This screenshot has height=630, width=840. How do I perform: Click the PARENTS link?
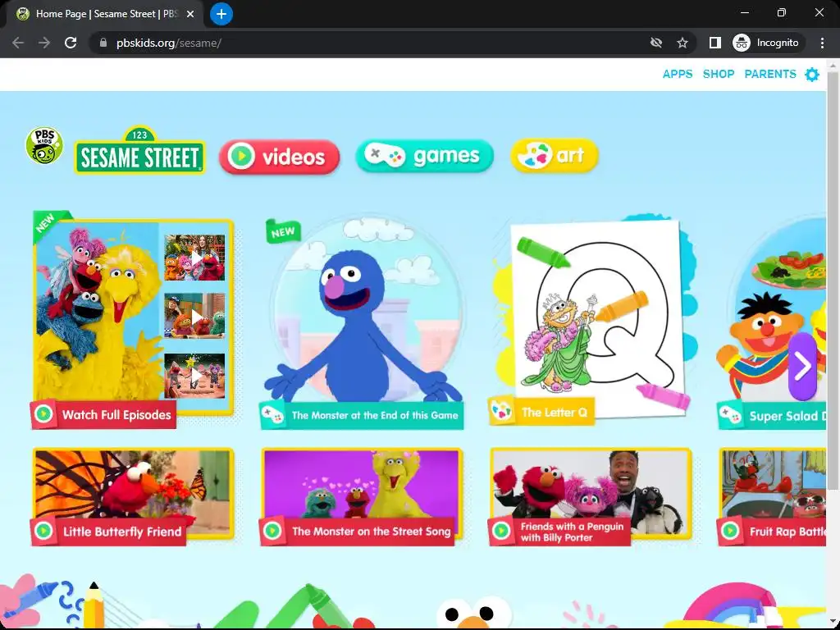(x=769, y=74)
